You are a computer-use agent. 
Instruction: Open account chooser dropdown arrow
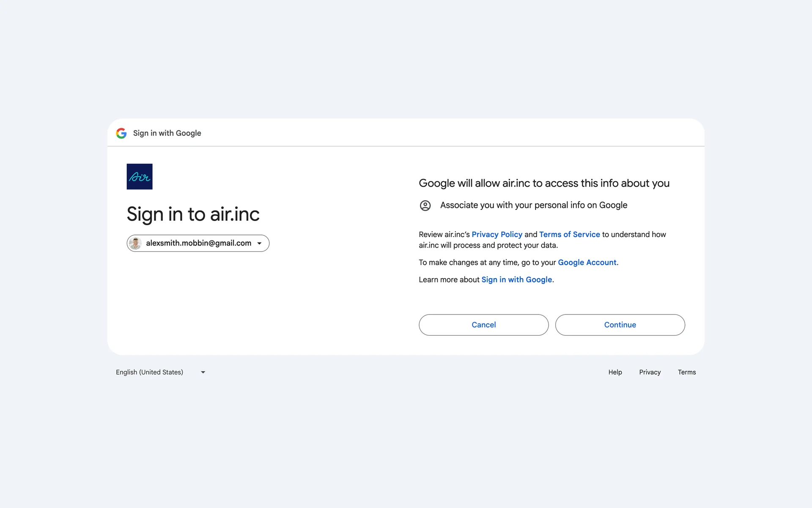coord(259,243)
